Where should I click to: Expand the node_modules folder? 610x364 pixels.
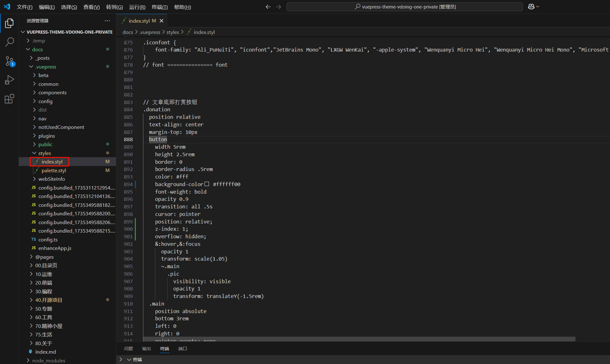pos(49,361)
